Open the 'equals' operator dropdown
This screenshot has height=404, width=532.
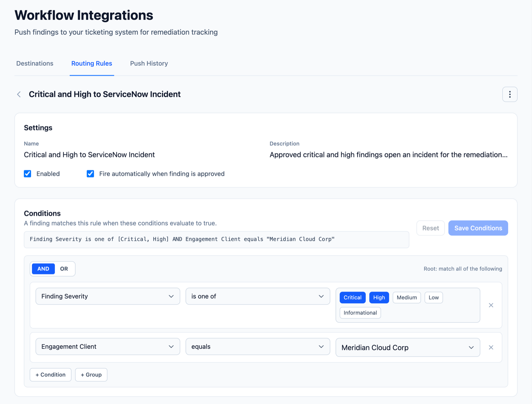[258, 347]
